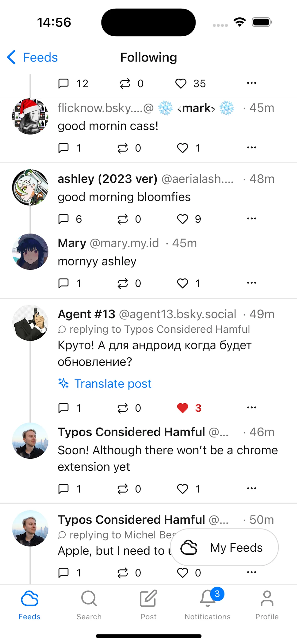The height and width of the screenshot is (644, 297).
Task: Open more options menu on Mary's reply
Action: (251, 282)
